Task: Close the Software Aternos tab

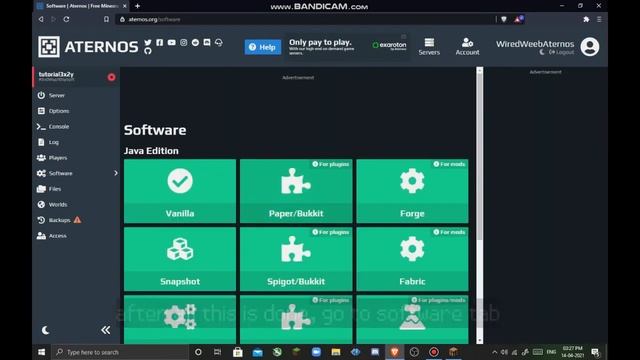Action: 124,6
